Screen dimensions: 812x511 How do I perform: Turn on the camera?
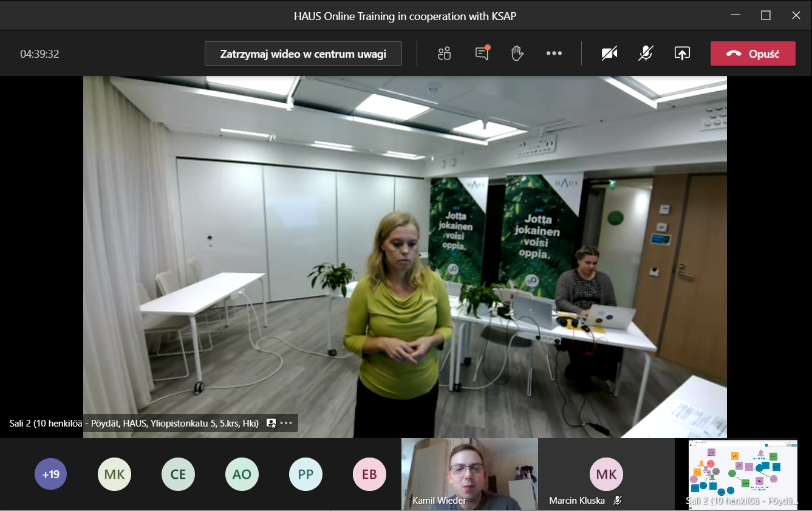point(609,53)
